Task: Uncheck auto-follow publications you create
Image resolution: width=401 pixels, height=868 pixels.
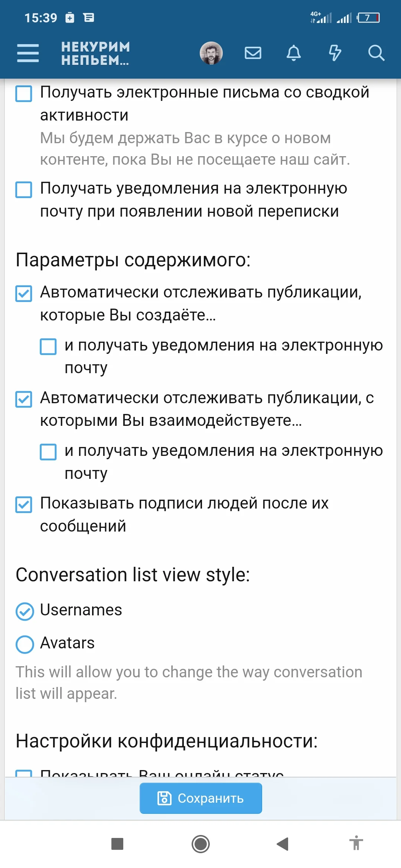Action: pyautogui.click(x=23, y=294)
